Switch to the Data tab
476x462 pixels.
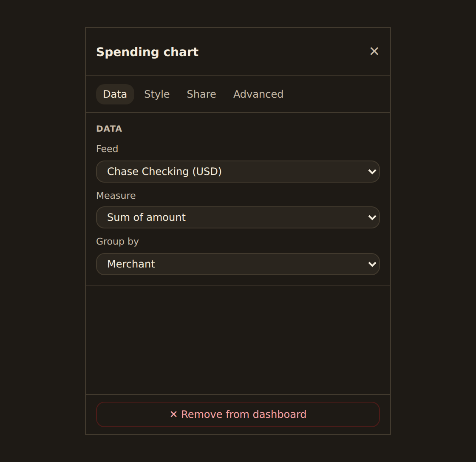point(115,94)
